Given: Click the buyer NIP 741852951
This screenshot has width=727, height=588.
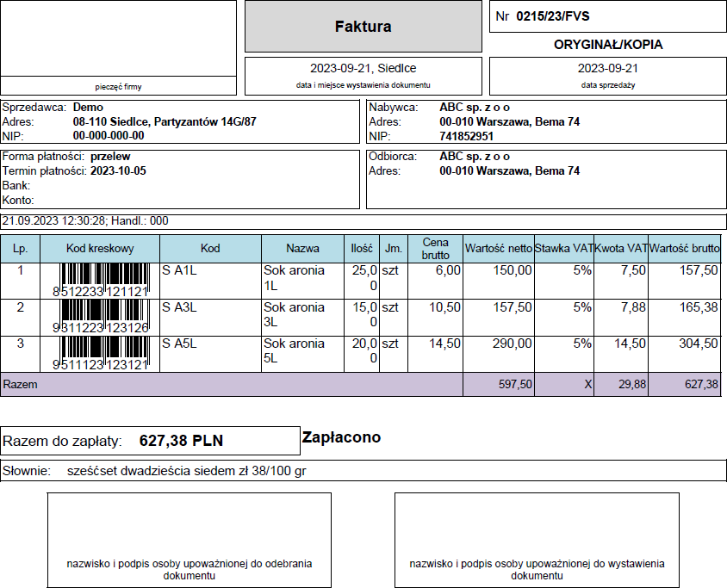Looking at the screenshot, I should pos(467,136).
